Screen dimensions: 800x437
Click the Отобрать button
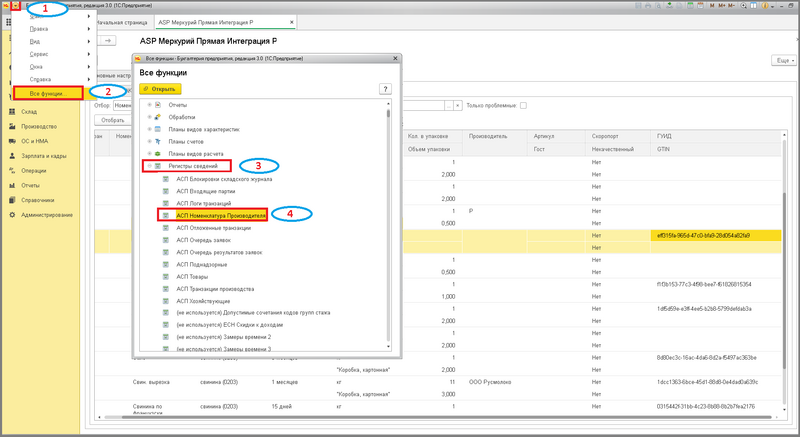click(x=112, y=120)
